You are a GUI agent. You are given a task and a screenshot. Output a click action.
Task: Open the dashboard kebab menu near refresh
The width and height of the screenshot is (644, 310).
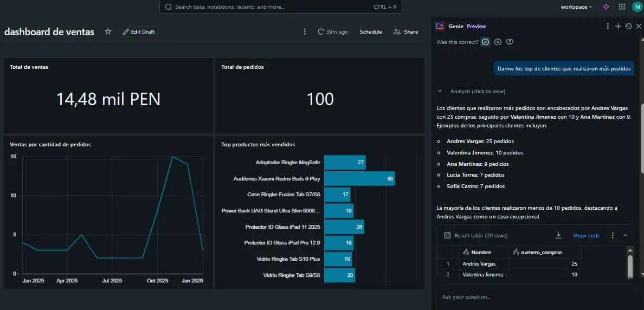[305, 31]
